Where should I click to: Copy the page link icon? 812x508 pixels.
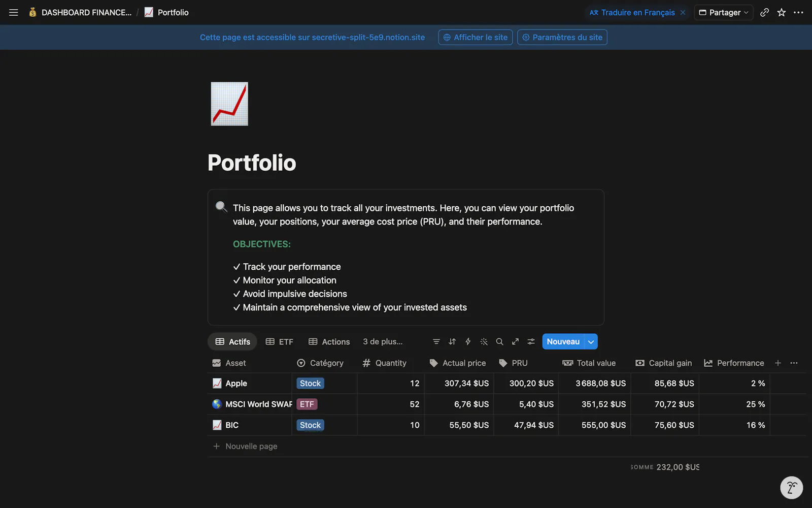(764, 12)
